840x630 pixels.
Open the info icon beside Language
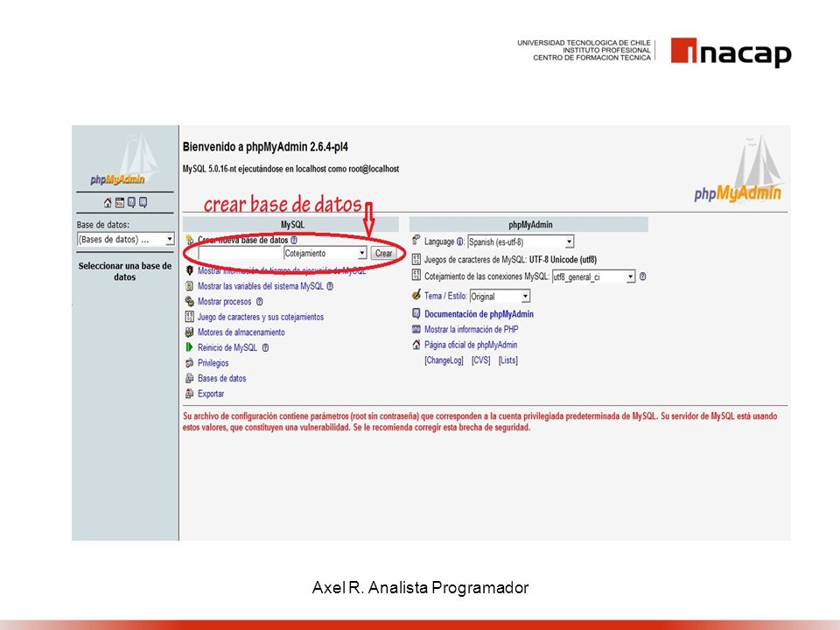[459, 241]
